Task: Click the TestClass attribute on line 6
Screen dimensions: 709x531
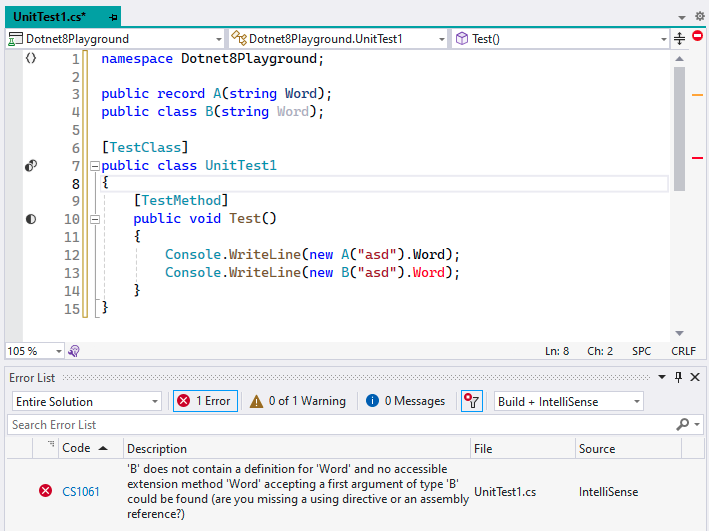Action: pos(145,147)
